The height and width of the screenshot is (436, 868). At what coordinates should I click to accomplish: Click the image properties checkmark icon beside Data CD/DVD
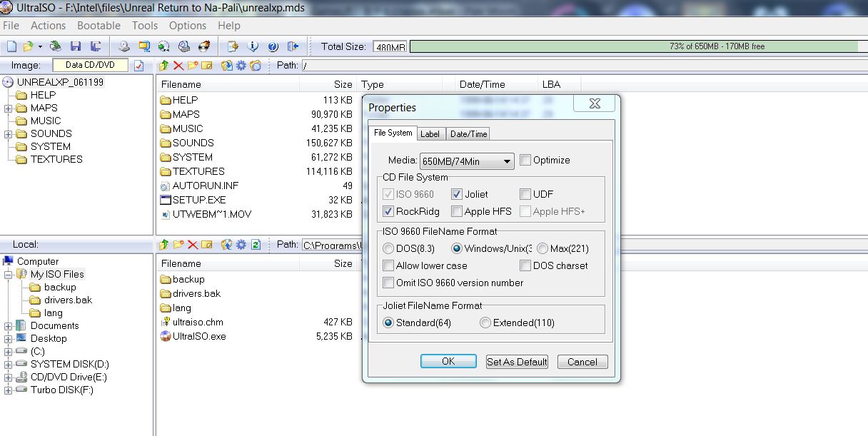138,66
